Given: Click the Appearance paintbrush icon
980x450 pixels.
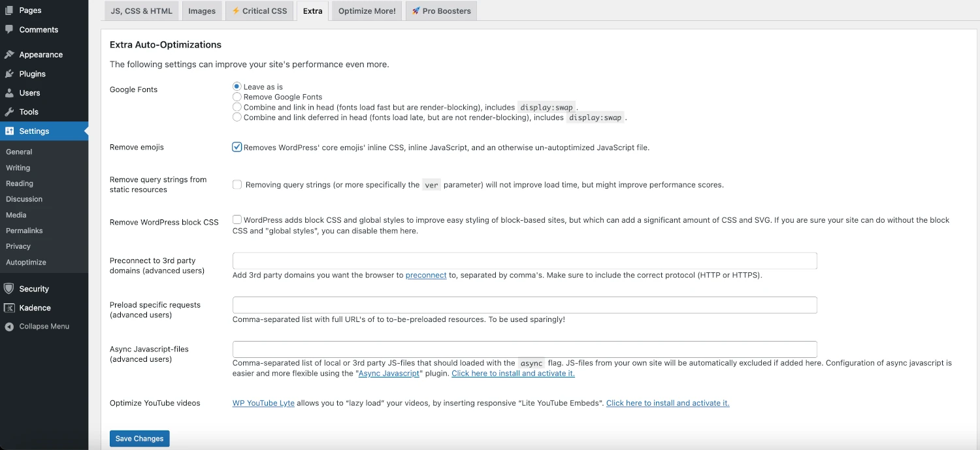Looking at the screenshot, I should 9,55.
